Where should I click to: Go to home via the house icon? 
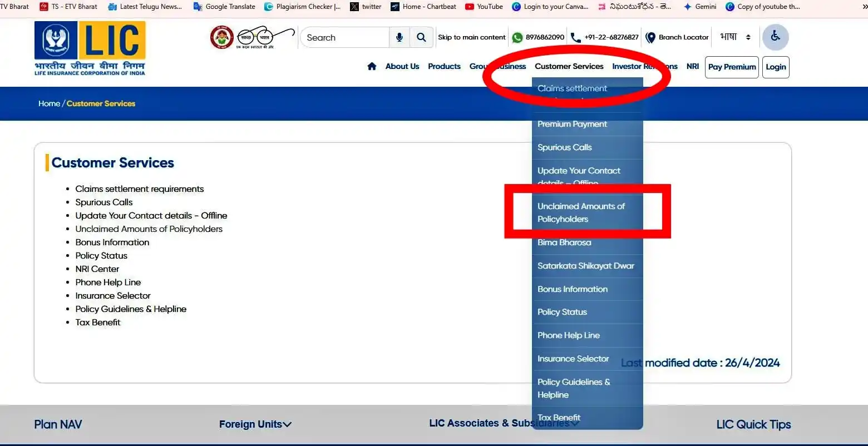click(x=372, y=66)
